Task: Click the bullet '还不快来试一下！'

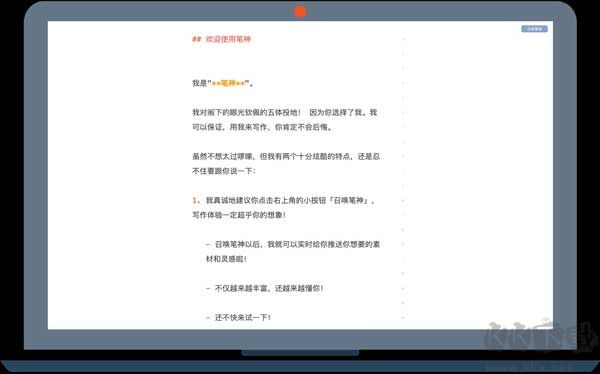Action: tap(238, 317)
